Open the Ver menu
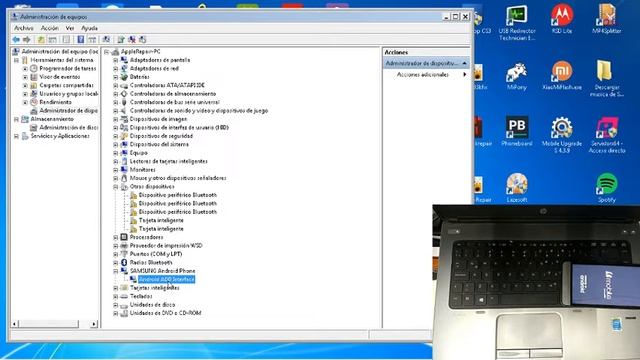640x360 pixels. click(x=70, y=28)
